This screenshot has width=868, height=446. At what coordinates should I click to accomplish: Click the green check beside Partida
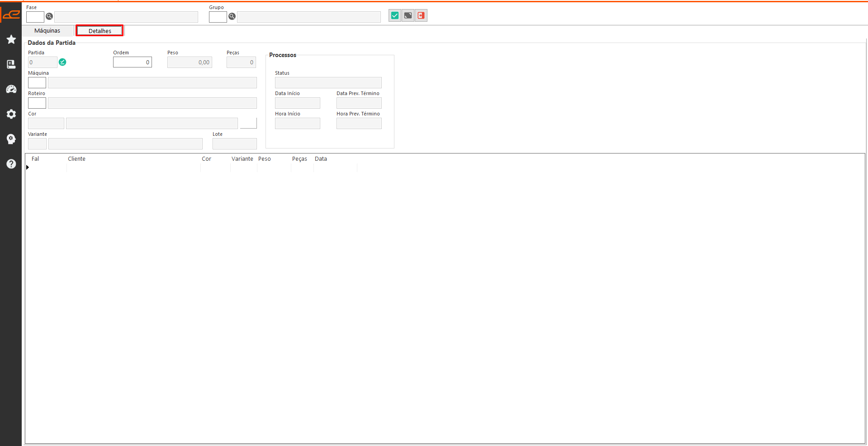pyautogui.click(x=62, y=62)
